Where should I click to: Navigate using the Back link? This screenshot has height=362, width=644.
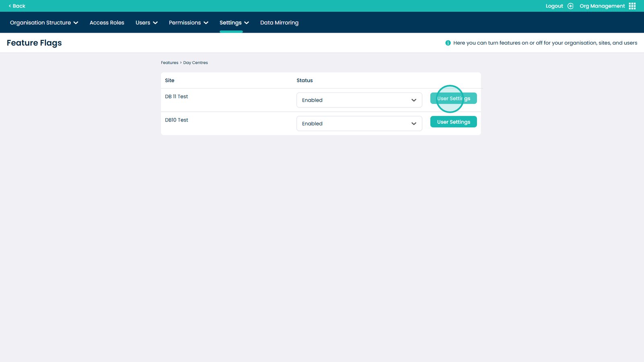point(17,6)
